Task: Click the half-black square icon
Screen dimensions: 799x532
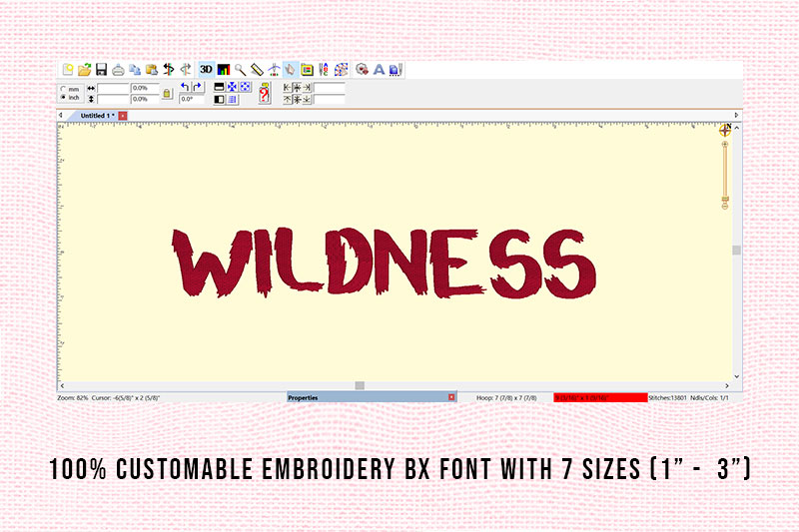Action: [x=219, y=99]
